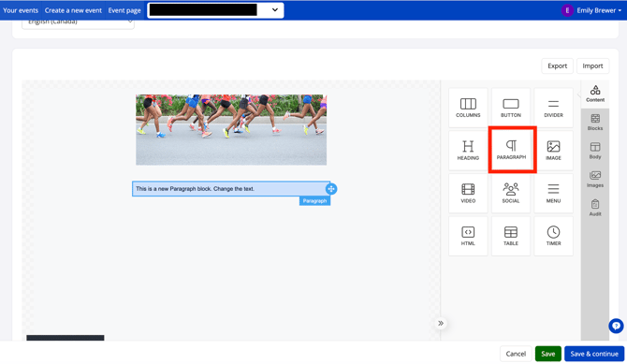Add a Button content block
Image resolution: width=627 pixels, height=364 pixels.
tap(511, 108)
